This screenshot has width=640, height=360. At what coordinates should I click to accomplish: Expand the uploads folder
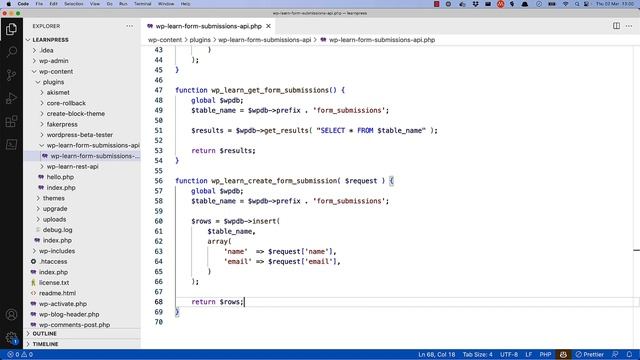pos(54,219)
